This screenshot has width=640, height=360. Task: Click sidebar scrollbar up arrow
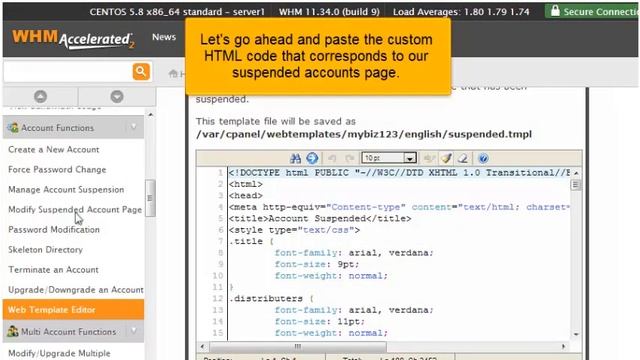tap(151, 115)
